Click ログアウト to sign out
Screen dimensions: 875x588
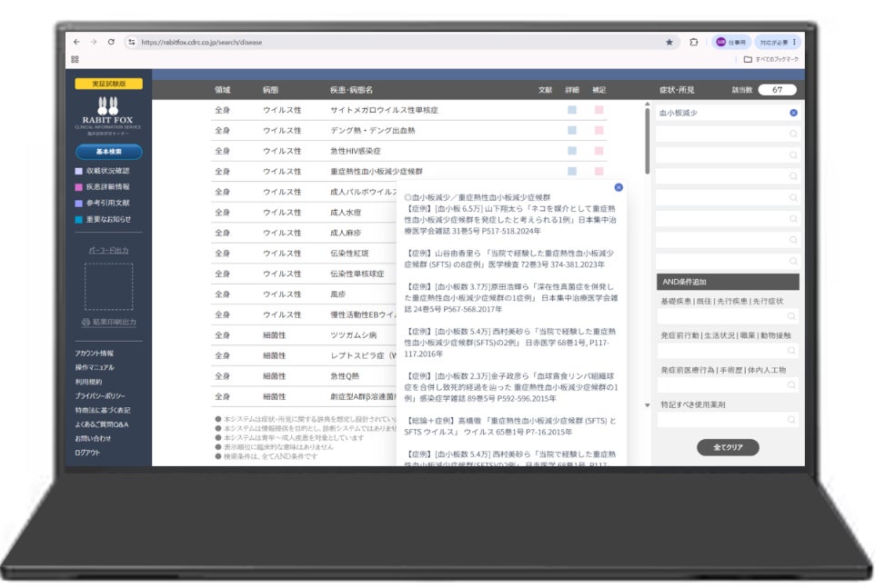pyautogui.click(x=87, y=453)
